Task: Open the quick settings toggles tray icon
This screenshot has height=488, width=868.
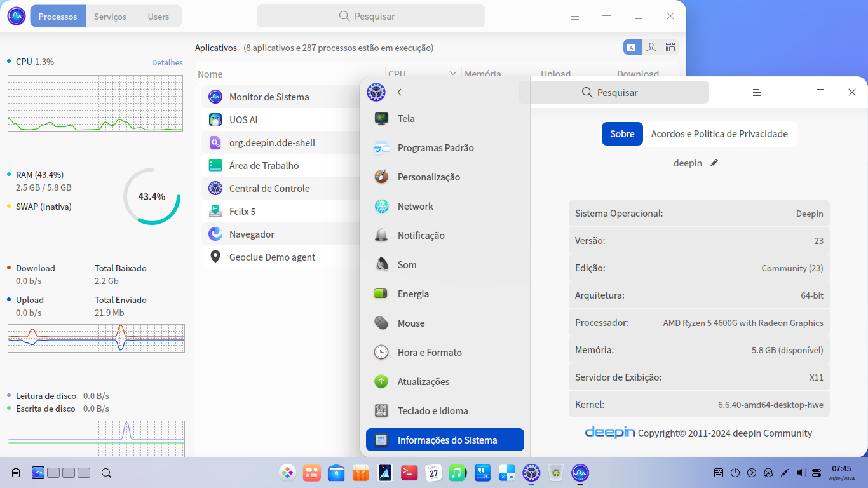Action: 817,473
